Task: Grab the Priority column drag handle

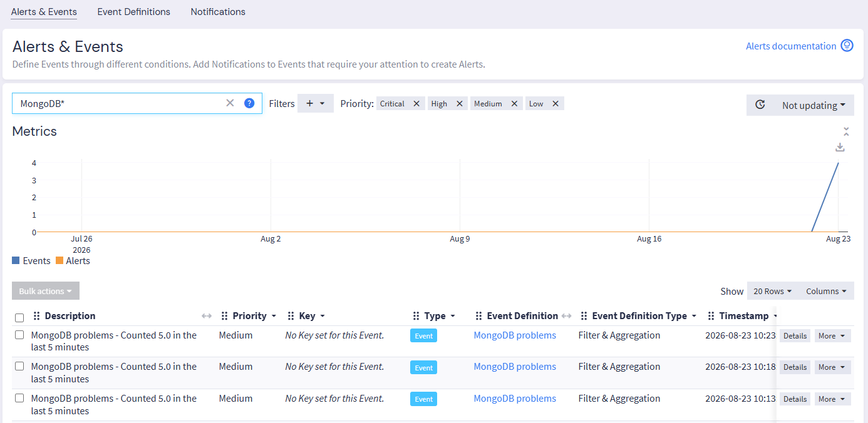Action: tap(224, 316)
